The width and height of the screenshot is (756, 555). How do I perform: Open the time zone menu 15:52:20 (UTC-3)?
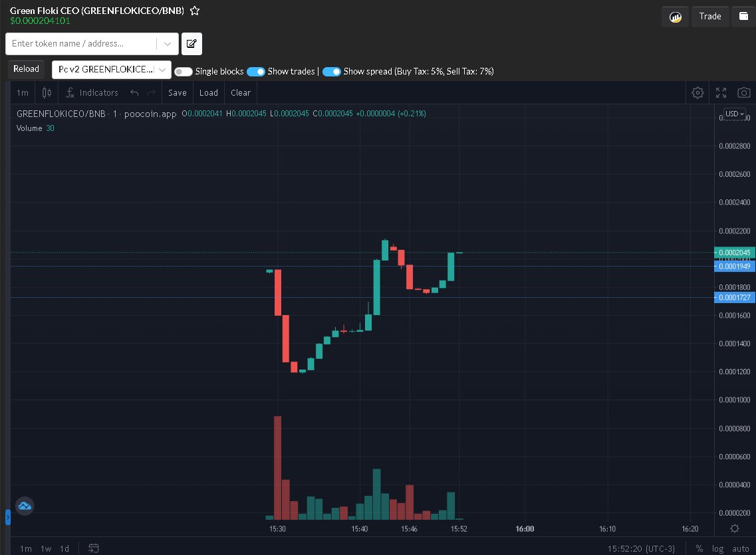[x=641, y=549]
